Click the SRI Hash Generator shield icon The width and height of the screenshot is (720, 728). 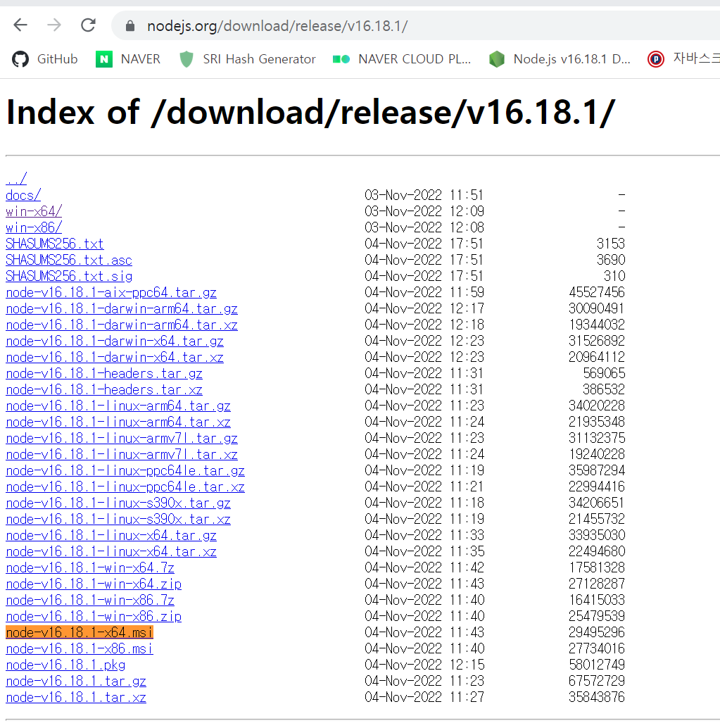[186, 59]
